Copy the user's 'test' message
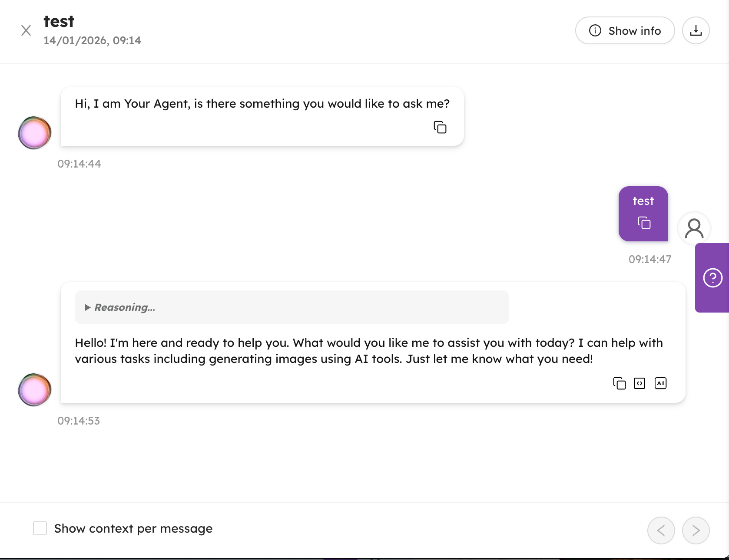The height and width of the screenshot is (560, 729). (x=644, y=223)
